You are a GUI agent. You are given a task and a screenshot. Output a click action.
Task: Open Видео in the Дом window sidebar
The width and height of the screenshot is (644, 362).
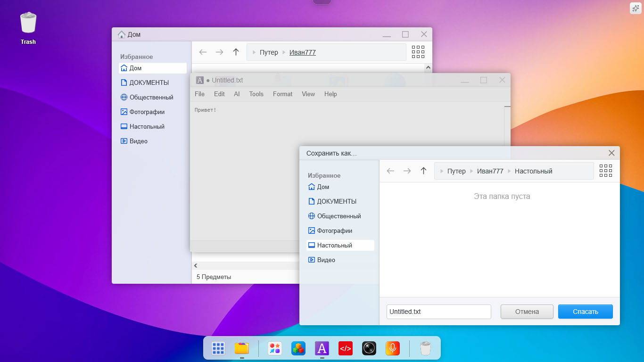[x=153, y=141]
